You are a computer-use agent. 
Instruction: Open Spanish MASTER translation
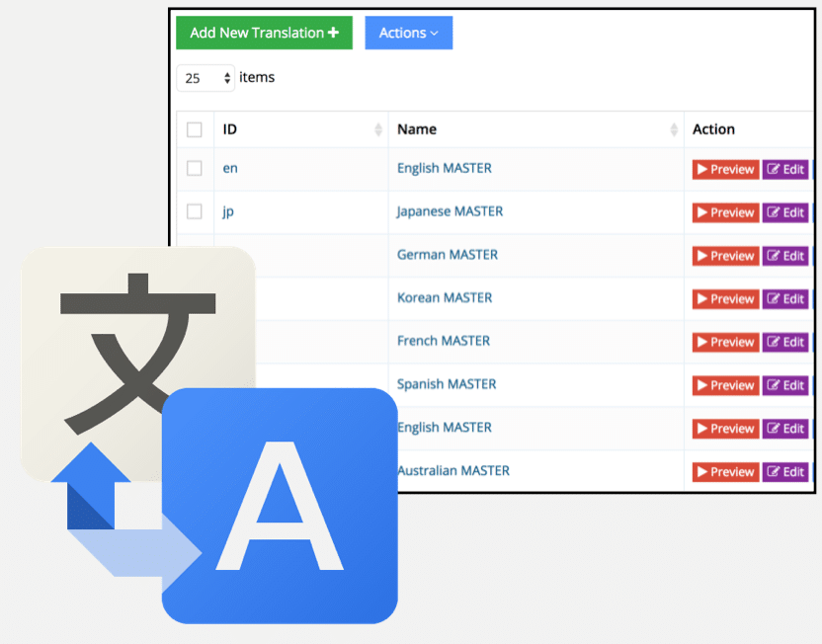pyautogui.click(x=447, y=384)
